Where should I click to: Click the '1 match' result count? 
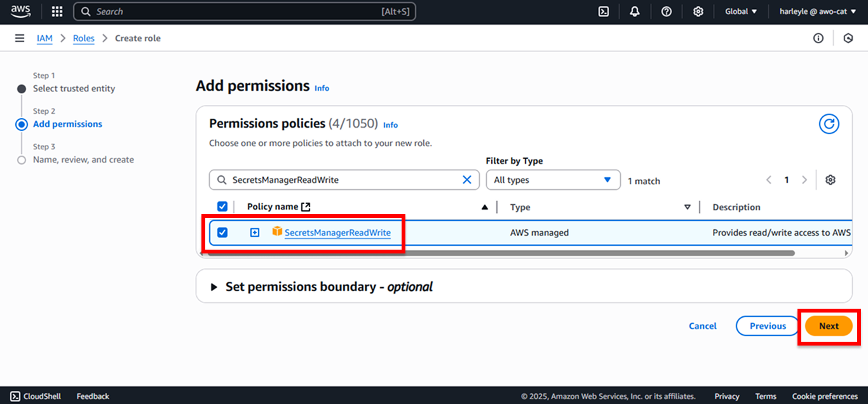644,181
